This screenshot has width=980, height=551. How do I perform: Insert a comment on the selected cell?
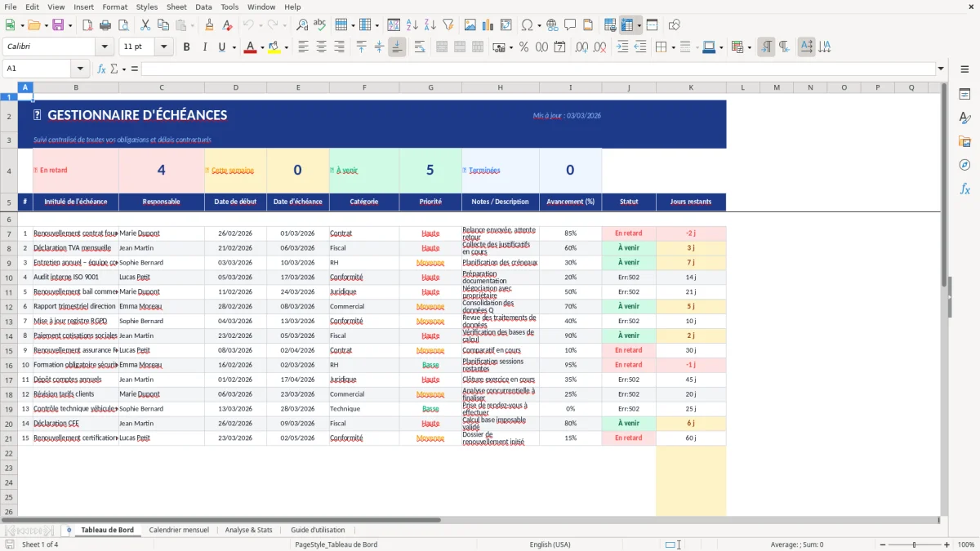click(x=570, y=24)
